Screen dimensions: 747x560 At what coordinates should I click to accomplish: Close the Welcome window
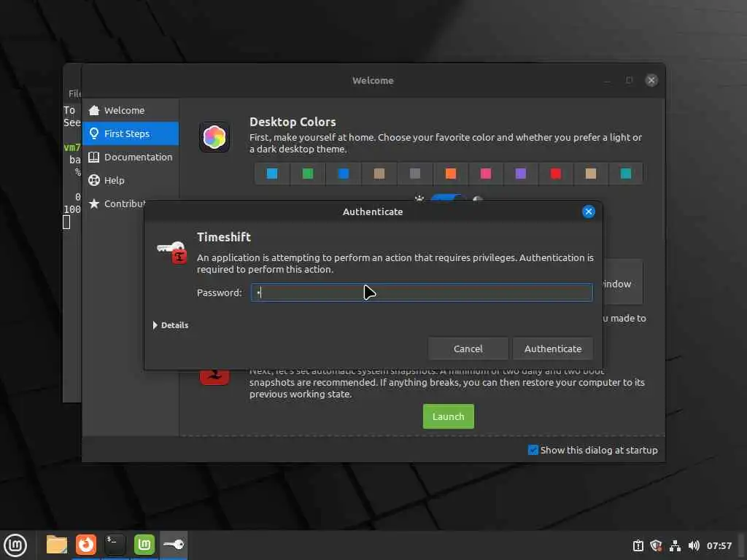(x=651, y=80)
